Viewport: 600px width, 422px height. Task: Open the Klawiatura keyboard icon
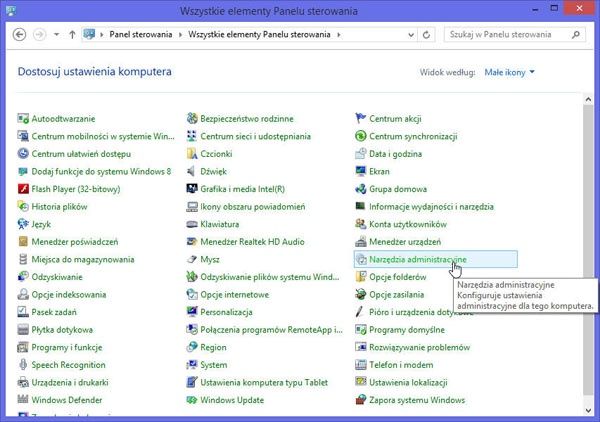click(x=192, y=224)
